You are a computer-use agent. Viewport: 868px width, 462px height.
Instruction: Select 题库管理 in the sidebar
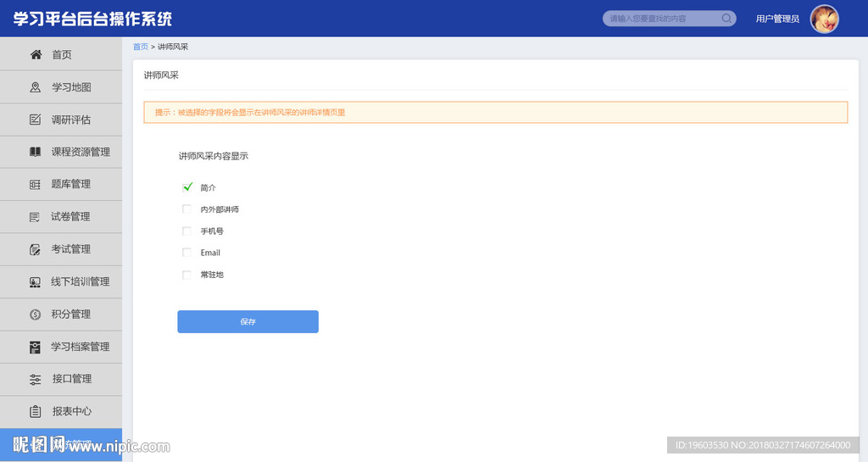[x=61, y=184]
